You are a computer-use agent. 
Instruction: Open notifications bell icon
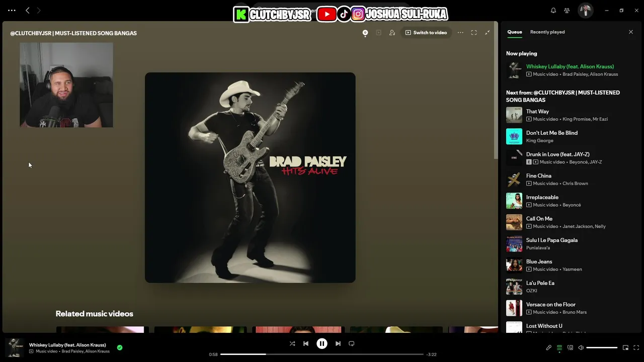[x=553, y=11]
